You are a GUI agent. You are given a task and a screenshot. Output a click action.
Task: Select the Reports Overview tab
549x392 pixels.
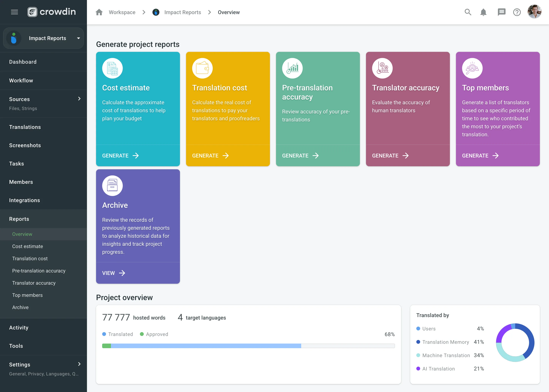(x=22, y=234)
